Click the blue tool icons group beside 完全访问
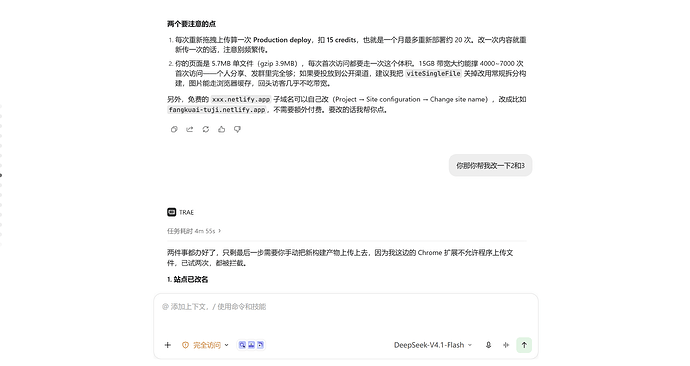This screenshot has height=366, width=690. (x=251, y=345)
